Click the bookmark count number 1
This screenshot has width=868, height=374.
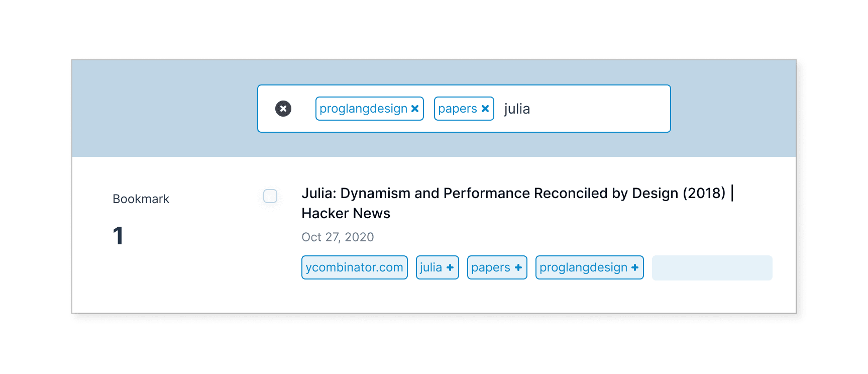[x=118, y=236]
